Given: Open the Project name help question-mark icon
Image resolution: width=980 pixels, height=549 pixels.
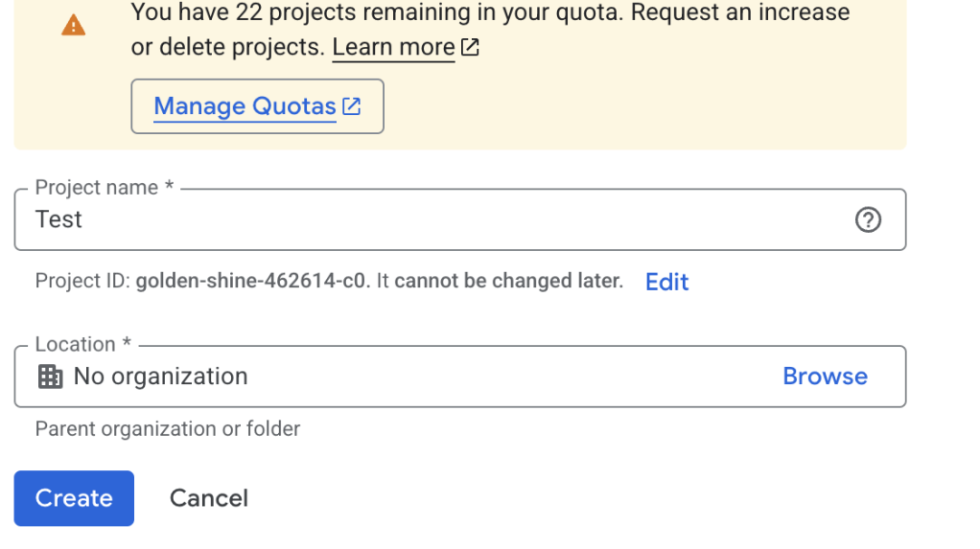Looking at the screenshot, I should pyautogui.click(x=867, y=220).
